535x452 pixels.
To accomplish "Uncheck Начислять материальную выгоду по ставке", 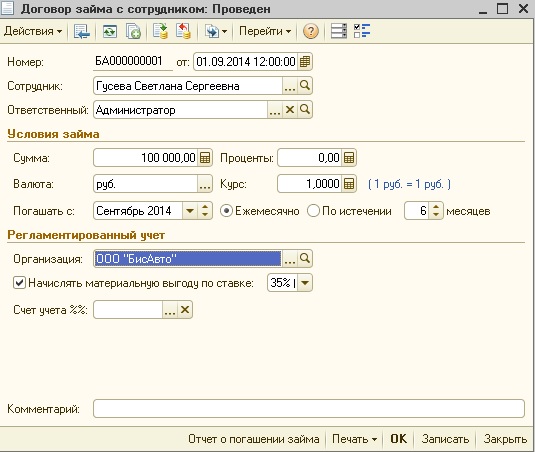I will click(19, 283).
